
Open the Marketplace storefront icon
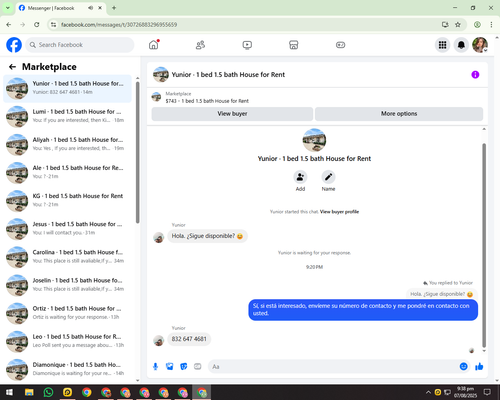(x=294, y=45)
